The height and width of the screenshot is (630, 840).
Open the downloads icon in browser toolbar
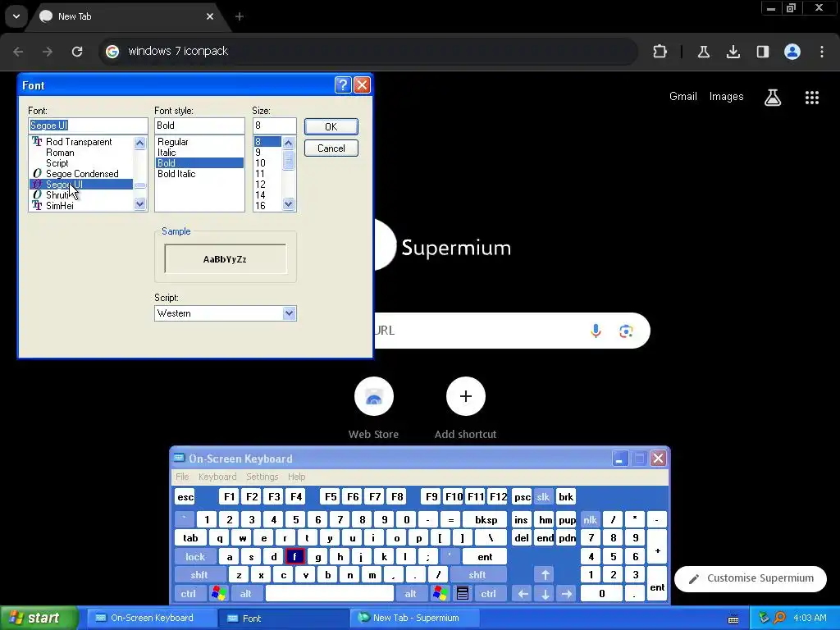point(733,52)
